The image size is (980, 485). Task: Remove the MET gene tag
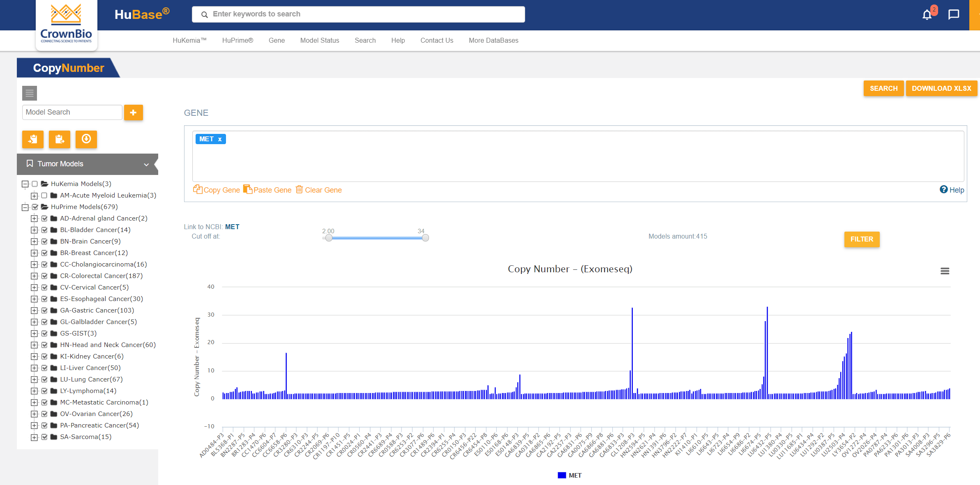[220, 139]
